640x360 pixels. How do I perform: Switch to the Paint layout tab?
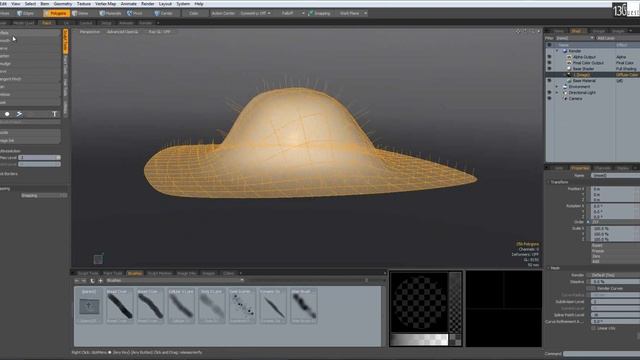(x=47, y=23)
